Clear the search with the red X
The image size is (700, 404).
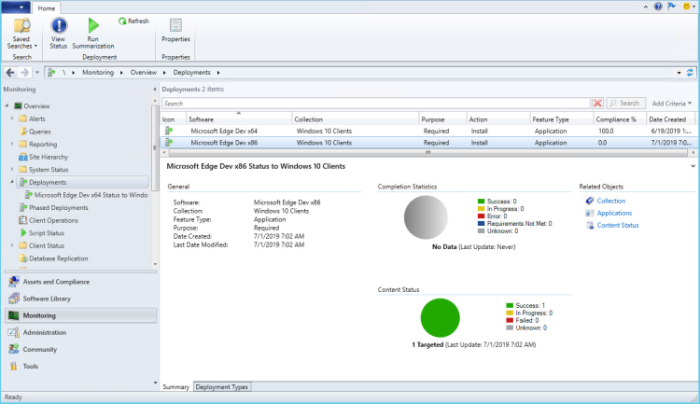(597, 103)
